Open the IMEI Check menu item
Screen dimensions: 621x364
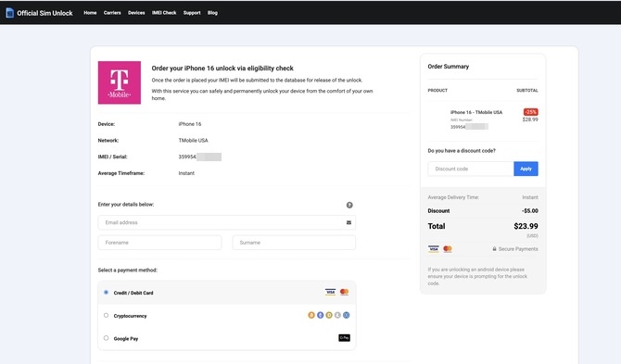pos(164,13)
